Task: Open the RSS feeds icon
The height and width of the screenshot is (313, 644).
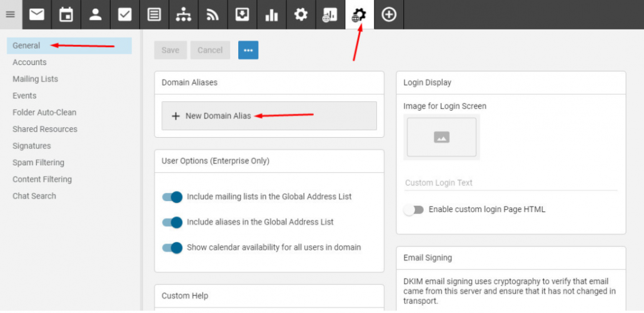Action: (213, 15)
